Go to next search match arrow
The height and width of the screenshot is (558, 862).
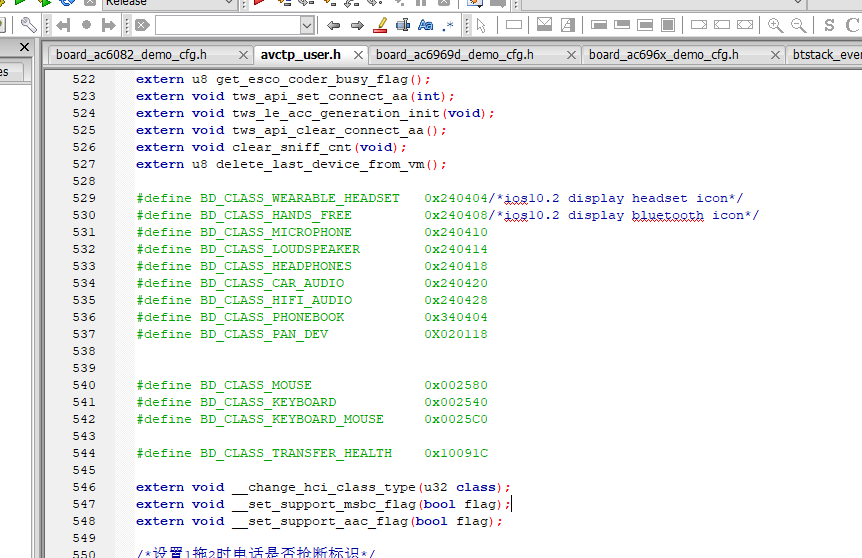coord(357,25)
